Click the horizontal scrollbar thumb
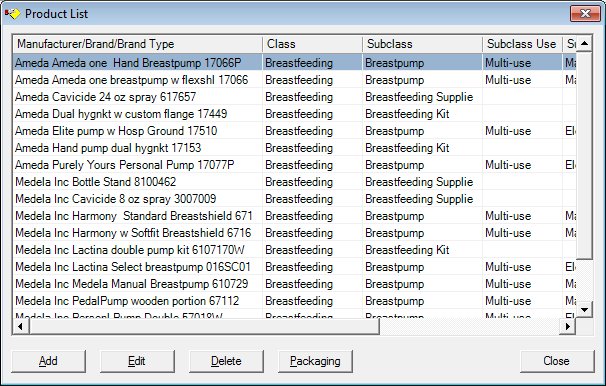The width and height of the screenshot is (606, 386). point(204,326)
